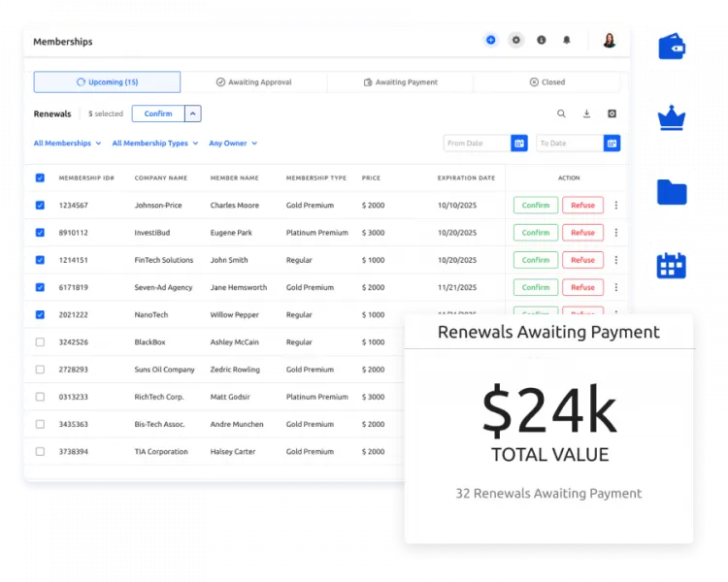Uncheck membership 1214151 checkbox

40,260
